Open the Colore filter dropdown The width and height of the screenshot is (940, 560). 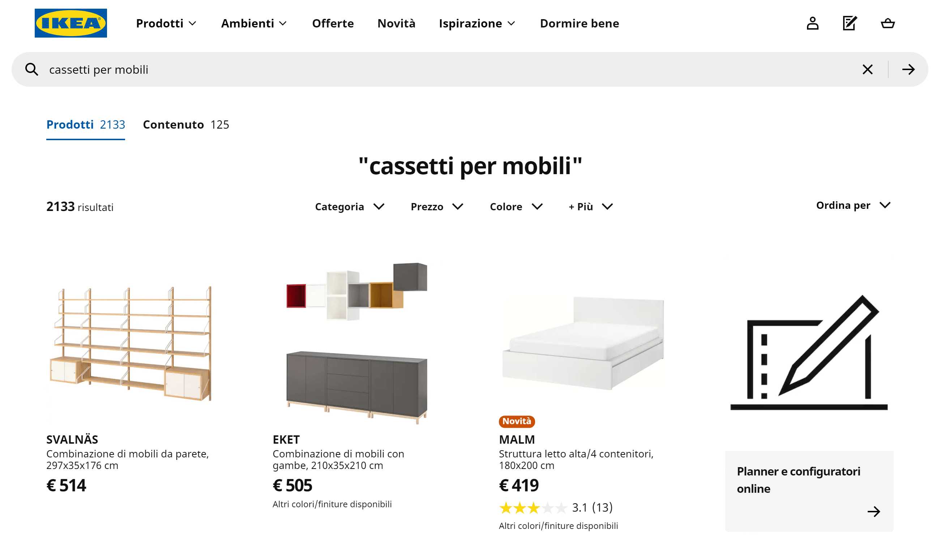(516, 207)
